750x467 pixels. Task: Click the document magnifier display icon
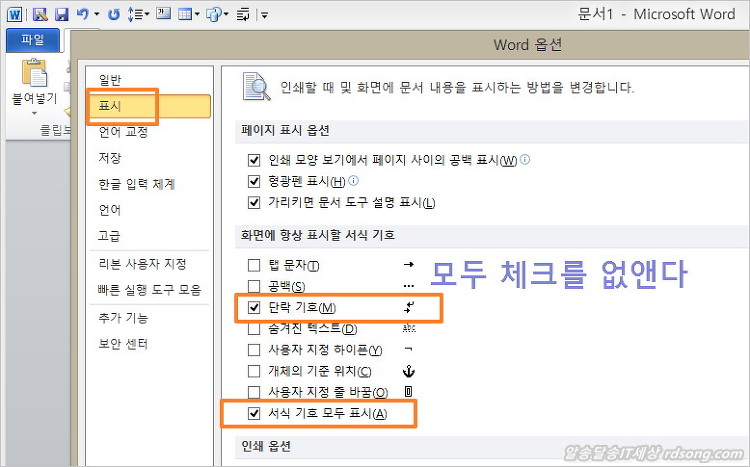(256, 87)
